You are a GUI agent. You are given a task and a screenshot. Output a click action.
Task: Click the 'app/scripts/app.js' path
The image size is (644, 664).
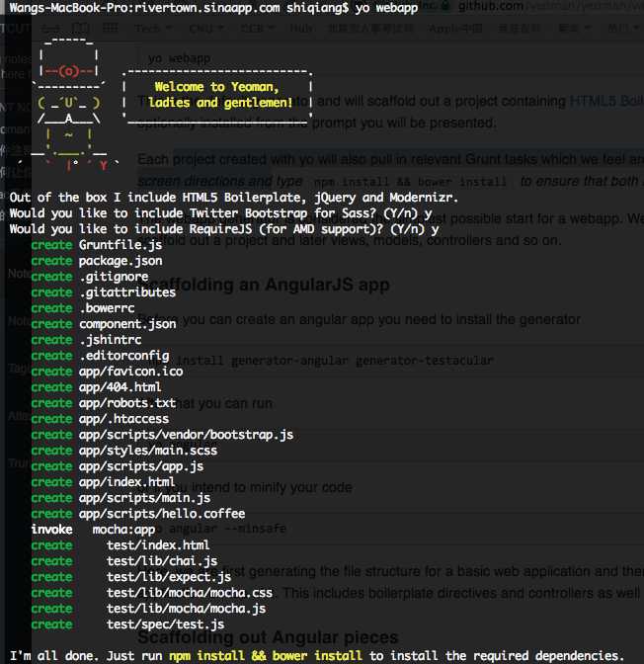141,466
